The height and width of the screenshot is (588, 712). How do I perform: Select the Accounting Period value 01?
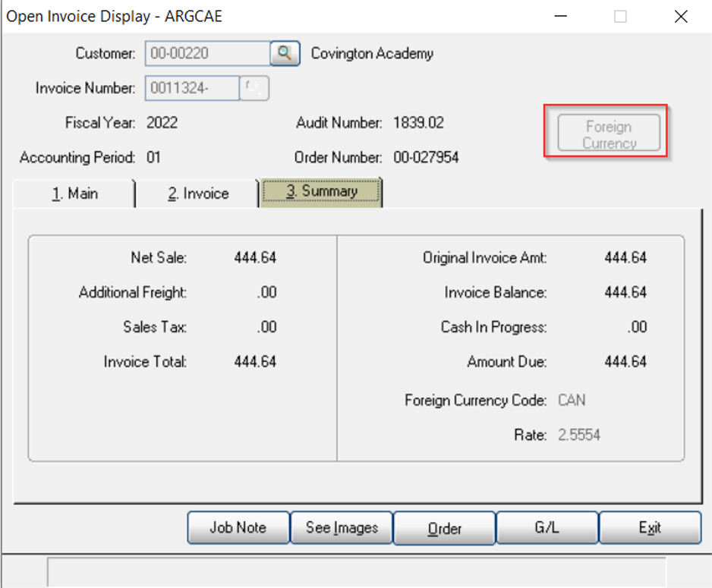153,158
